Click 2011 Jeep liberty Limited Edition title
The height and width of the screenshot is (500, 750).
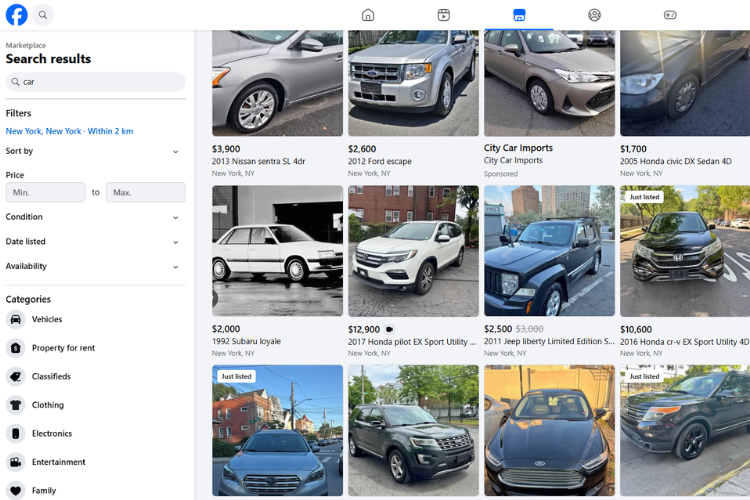click(x=549, y=341)
